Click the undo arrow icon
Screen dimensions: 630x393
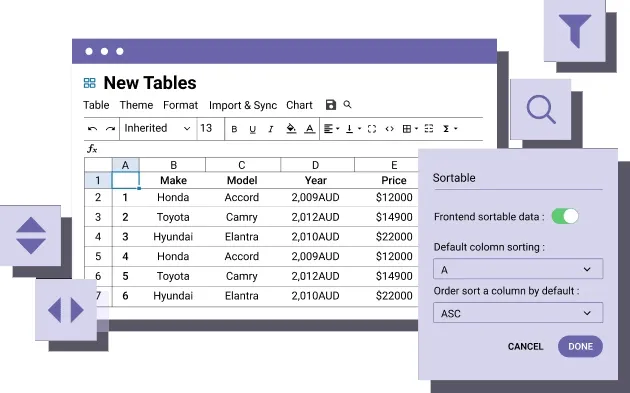[92, 129]
